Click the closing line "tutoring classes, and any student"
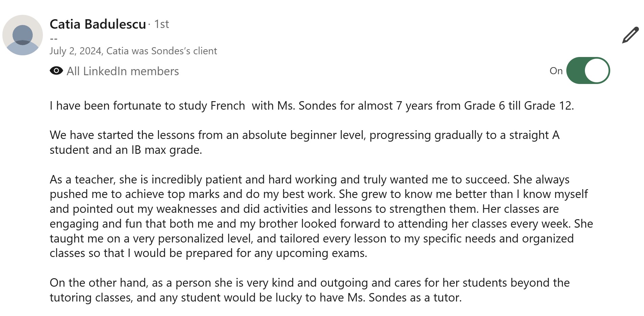Screen dimensions: 644x316 click(255, 298)
